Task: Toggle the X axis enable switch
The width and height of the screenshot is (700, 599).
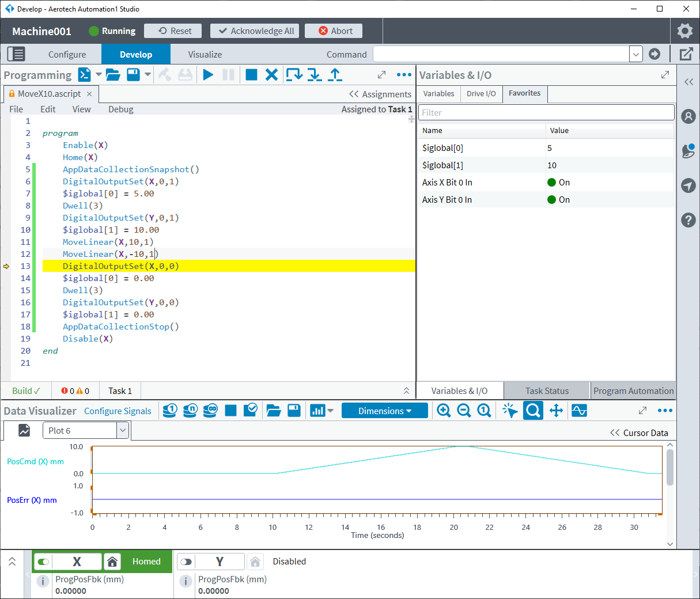Action: [x=43, y=562]
